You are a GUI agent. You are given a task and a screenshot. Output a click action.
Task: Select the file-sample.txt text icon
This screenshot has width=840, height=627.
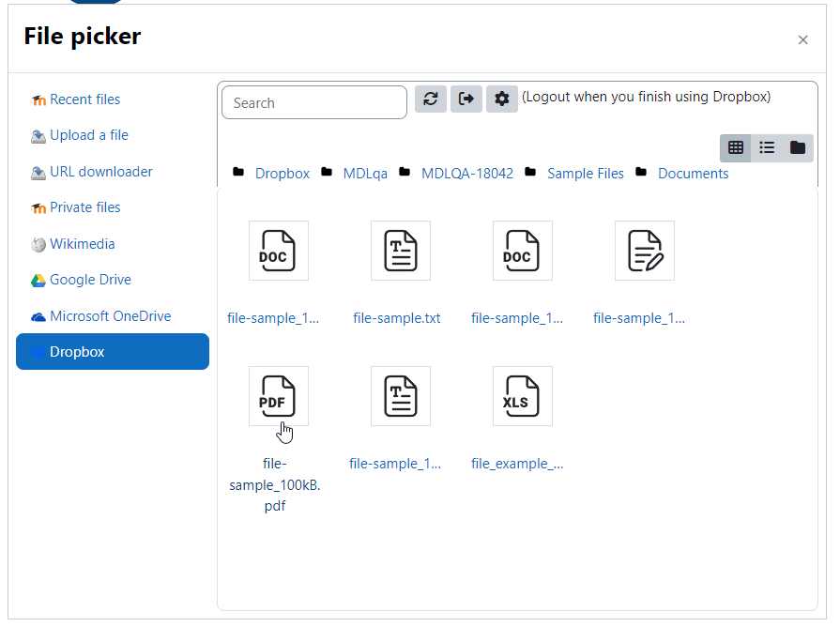pos(401,251)
